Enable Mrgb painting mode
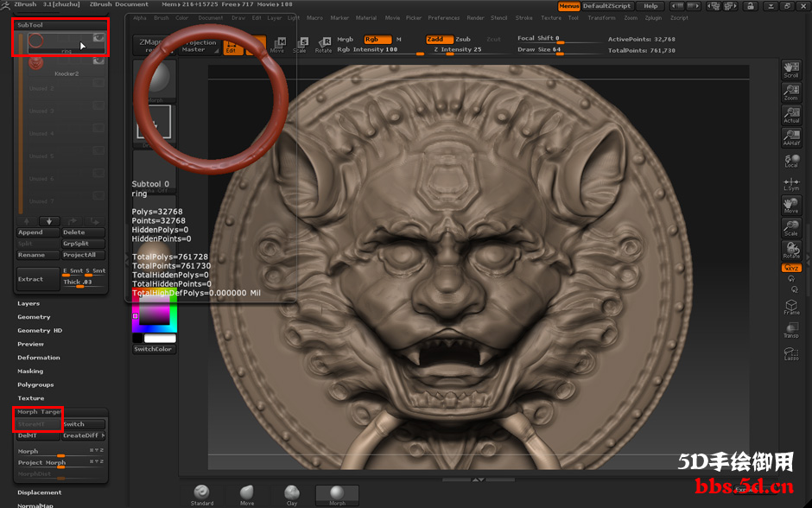812x508 pixels. point(346,40)
